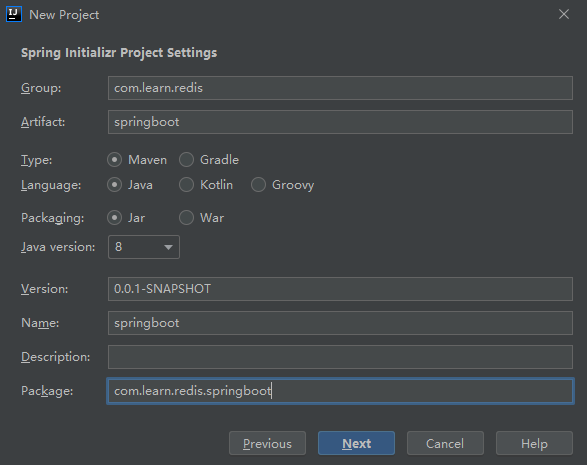The image size is (587, 465).
Task: Open the Java version dropdown
Action: (x=144, y=247)
